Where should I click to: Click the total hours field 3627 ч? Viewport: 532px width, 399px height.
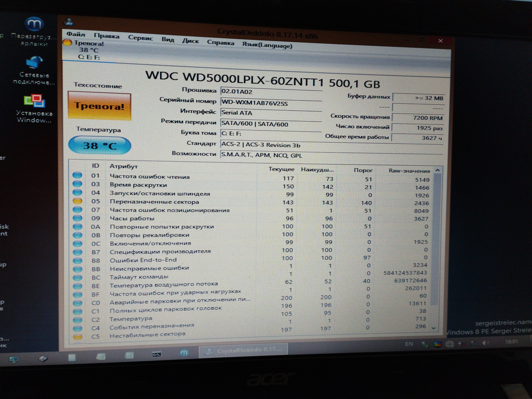click(x=418, y=138)
